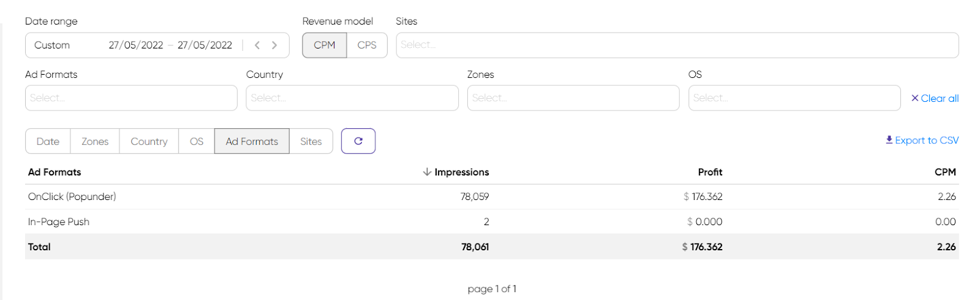980x300 pixels.
Task: Click the Export to CSV download link
Action: click(x=922, y=140)
